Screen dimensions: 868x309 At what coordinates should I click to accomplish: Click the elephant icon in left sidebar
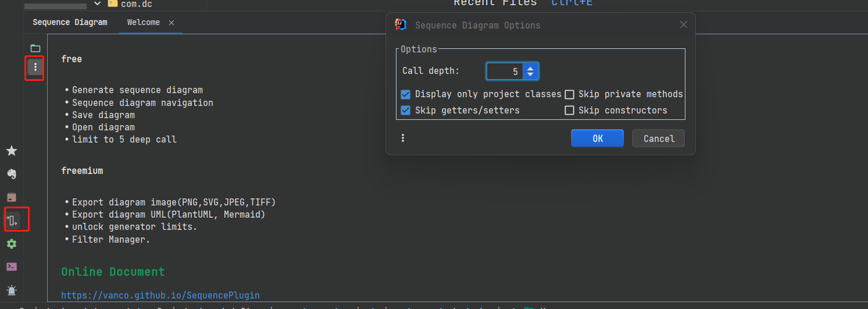pos(11,174)
